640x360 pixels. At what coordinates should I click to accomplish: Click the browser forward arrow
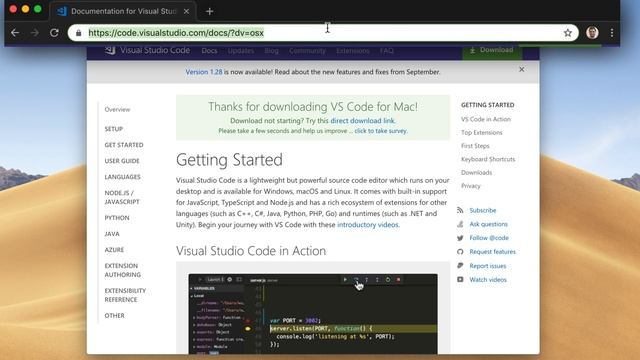pos(35,33)
